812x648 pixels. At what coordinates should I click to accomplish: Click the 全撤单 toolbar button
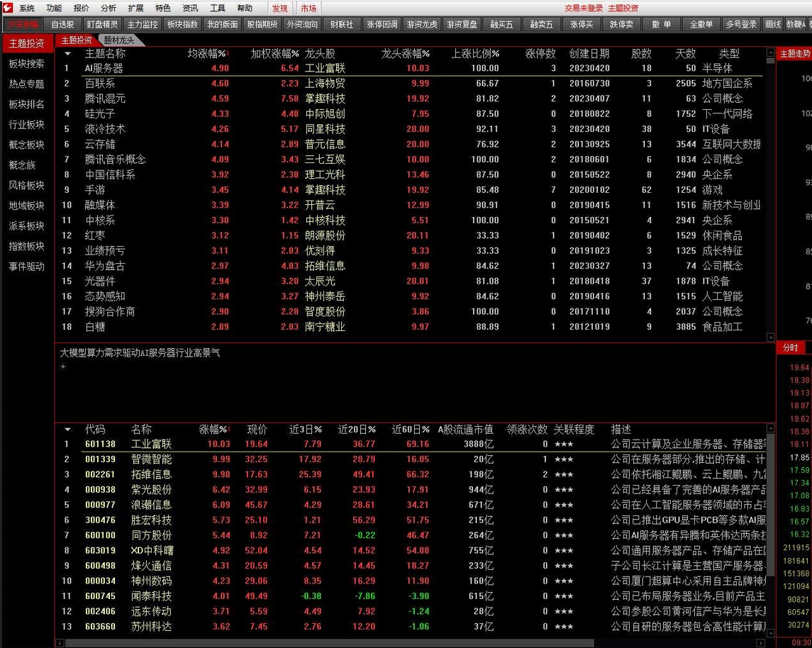point(701,24)
